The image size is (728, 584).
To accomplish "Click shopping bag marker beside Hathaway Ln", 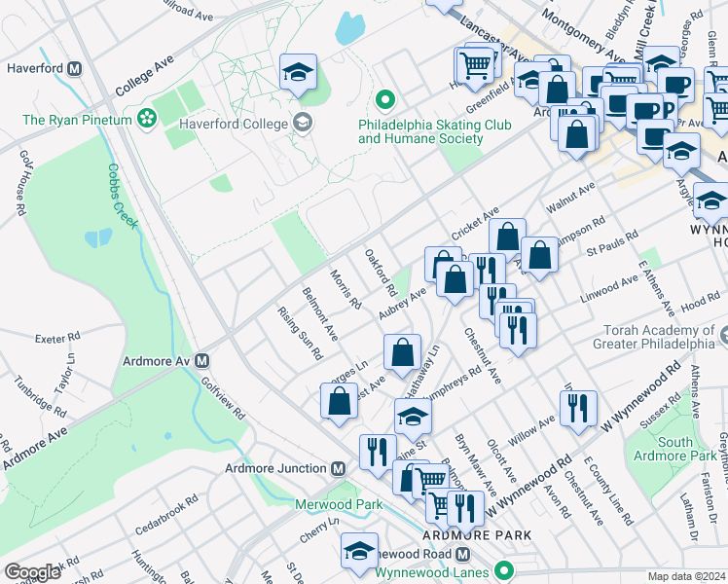I will pos(402,353).
